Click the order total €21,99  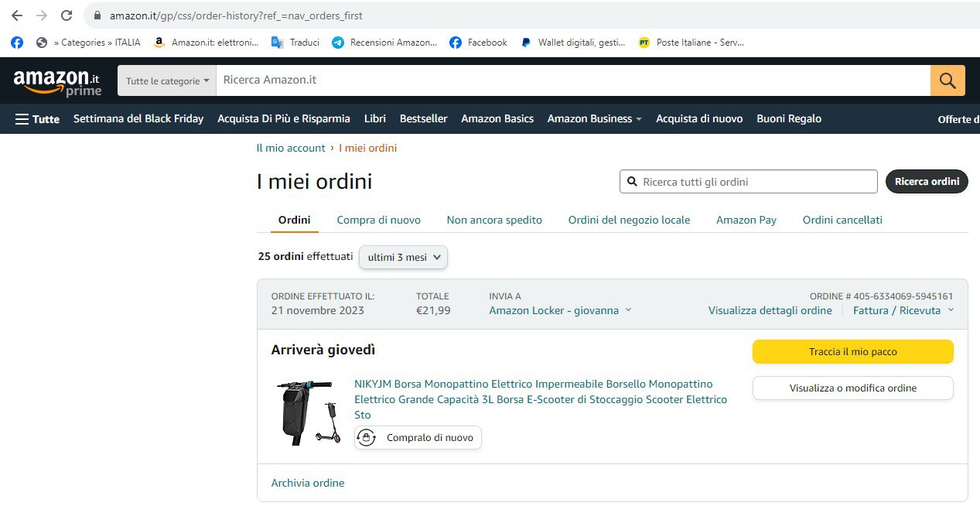tap(433, 310)
